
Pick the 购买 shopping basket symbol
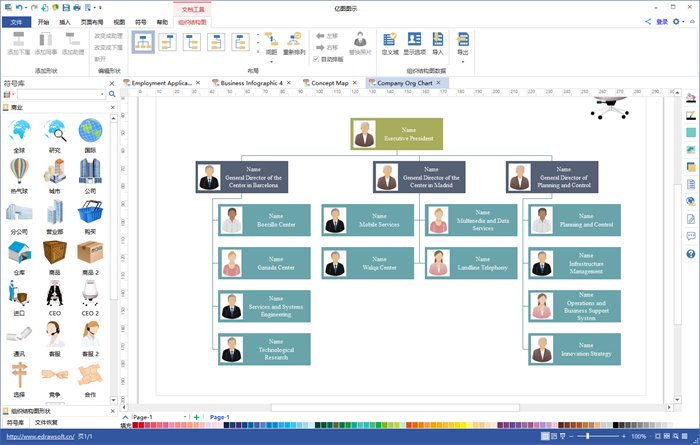point(90,212)
